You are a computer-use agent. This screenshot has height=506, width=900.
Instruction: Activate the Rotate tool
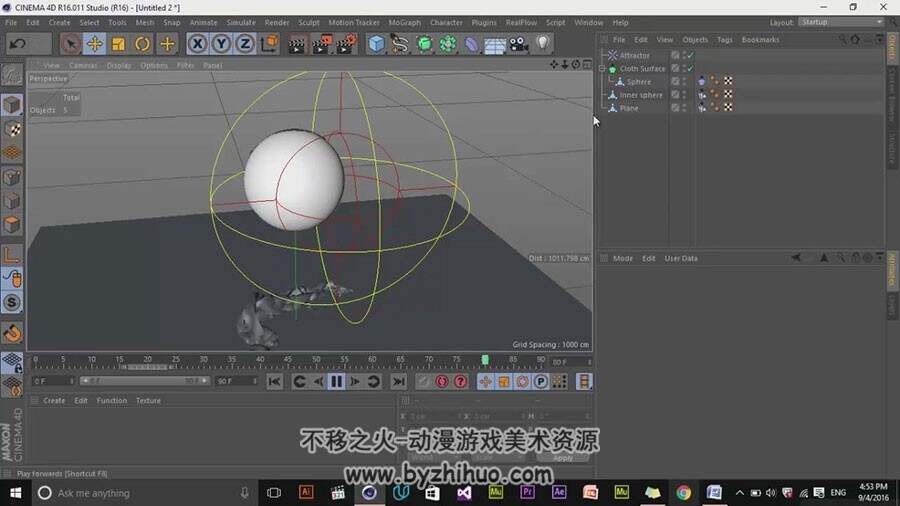(142, 44)
